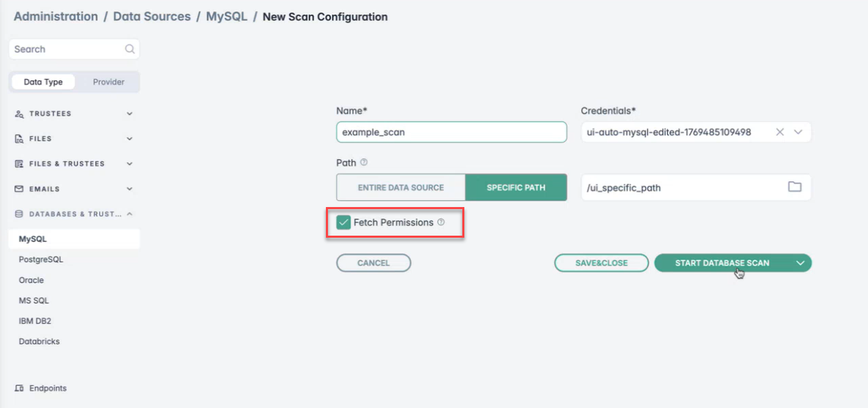Uncheck the Fetch Permissions checkbox

[344, 222]
